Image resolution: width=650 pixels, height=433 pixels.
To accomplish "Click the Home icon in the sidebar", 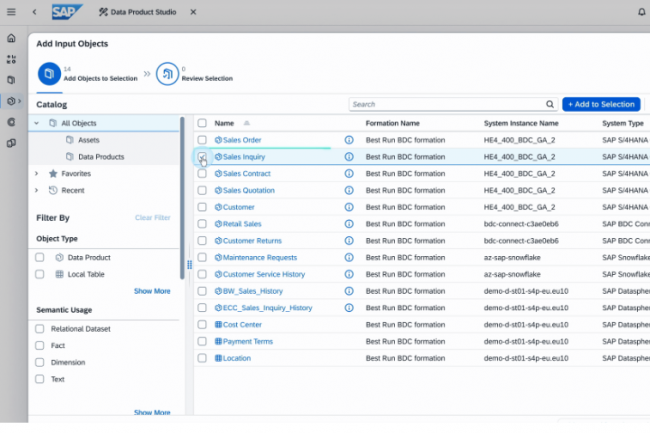I will click(x=11, y=38).
